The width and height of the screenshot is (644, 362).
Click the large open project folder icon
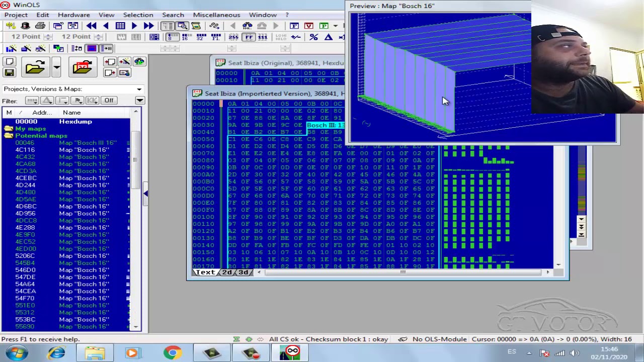click(x=35, y=67)
